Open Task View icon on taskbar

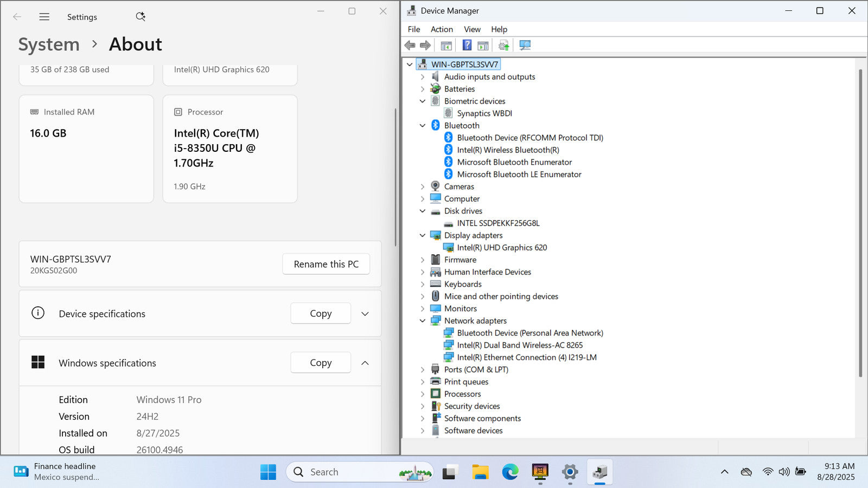pyautogui.click(x=449, y=472)
